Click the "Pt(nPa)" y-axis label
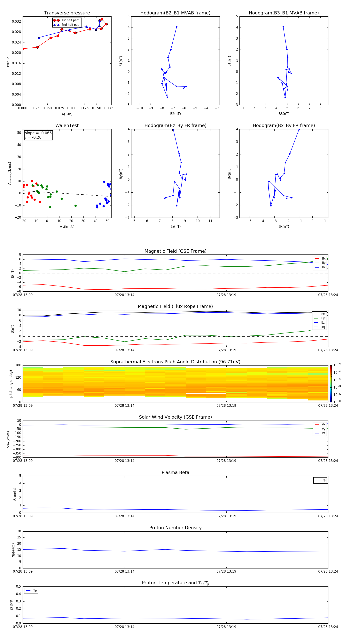The height and width of the screenshot is (644, 351). pos(8,61)
